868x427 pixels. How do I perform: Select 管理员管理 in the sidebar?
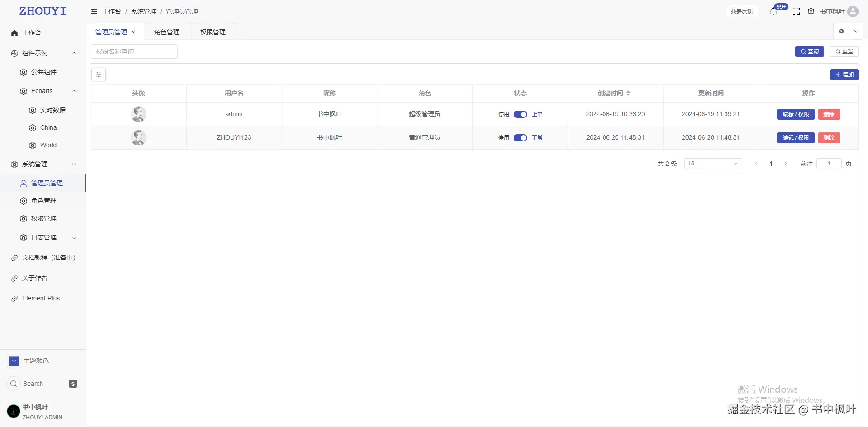(43, 183)
